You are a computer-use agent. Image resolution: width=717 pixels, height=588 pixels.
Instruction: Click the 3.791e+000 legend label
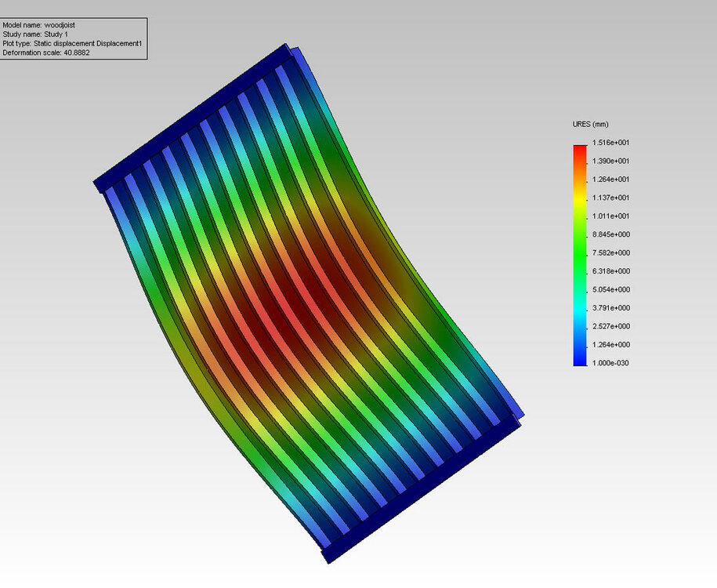tap(611, 308)
